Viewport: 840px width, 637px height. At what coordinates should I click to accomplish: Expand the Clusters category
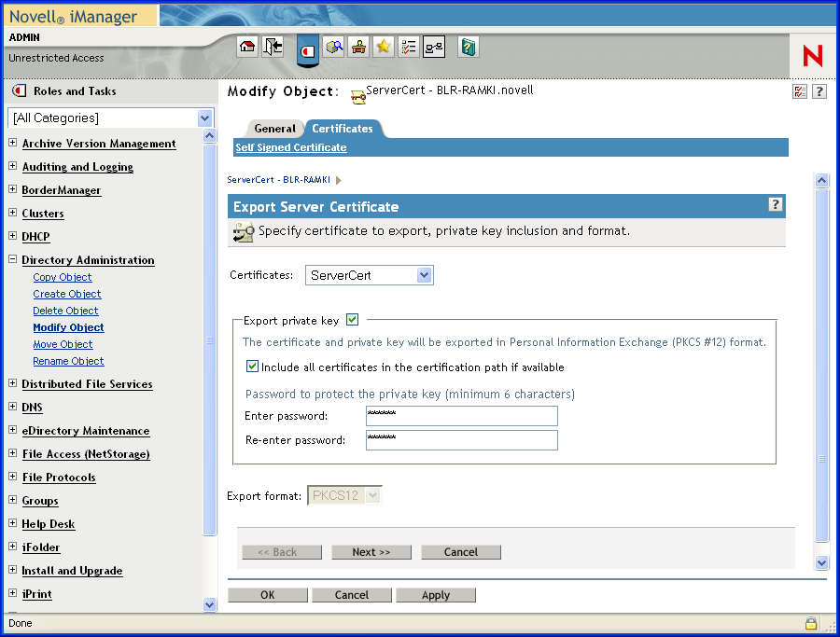click(x=13, y=213)
